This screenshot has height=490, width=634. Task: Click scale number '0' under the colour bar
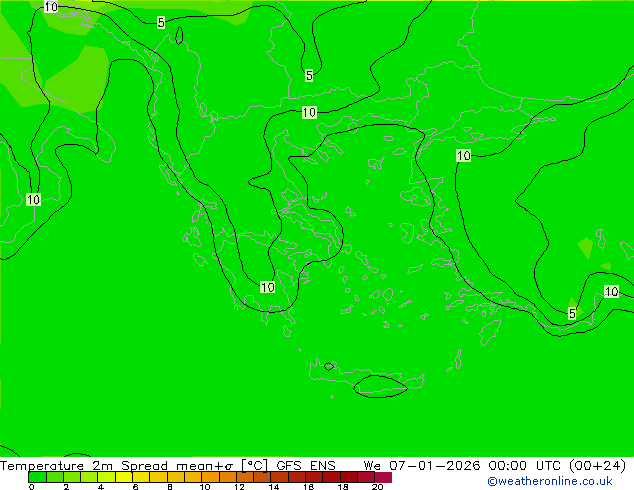pyautogui.click(x=31, y=487)
